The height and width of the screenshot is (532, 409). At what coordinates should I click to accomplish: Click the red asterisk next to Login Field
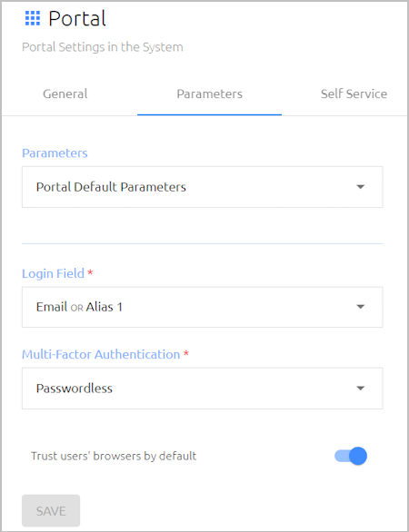tap(90, 272)
